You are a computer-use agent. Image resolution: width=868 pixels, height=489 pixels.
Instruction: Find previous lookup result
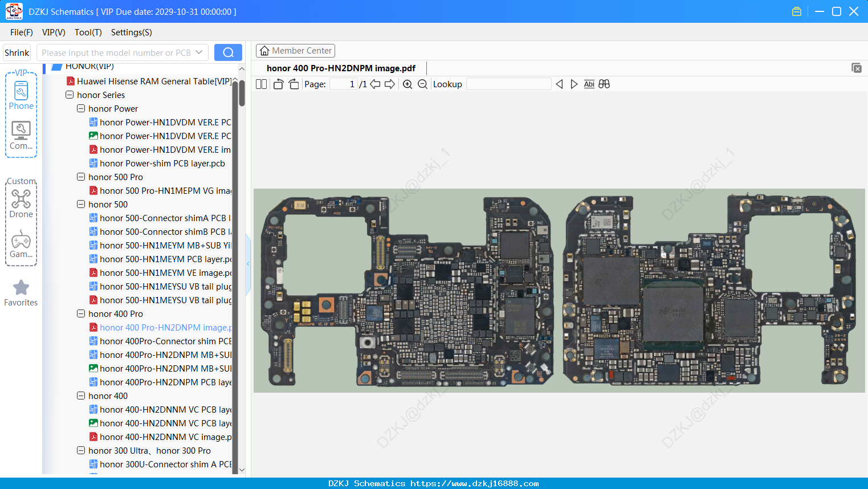tap(559, 84)
